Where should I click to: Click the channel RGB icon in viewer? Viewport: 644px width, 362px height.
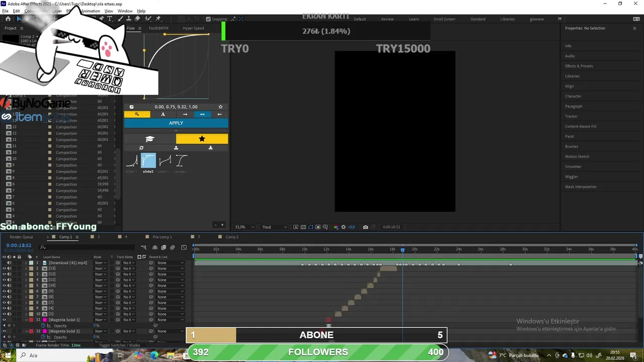336,227
